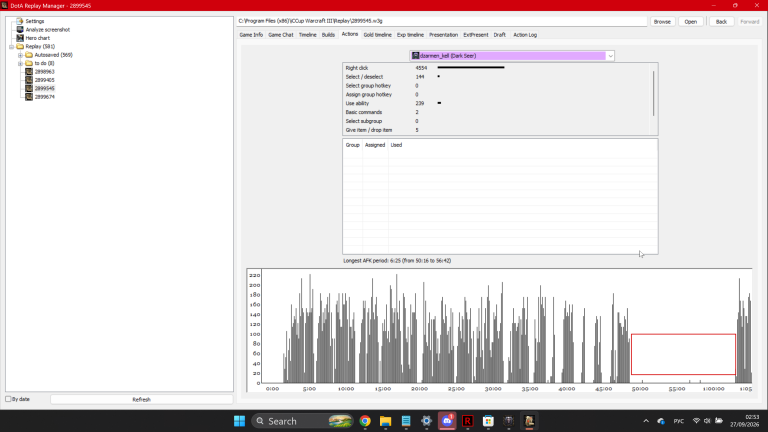Open the dark Warcraft taskbar icon

point(508,421)
